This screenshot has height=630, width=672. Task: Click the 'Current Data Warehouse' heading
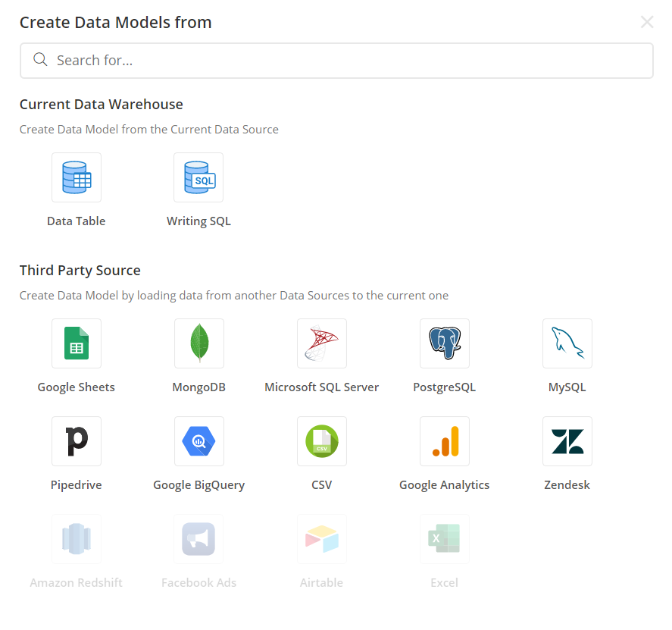102,104
